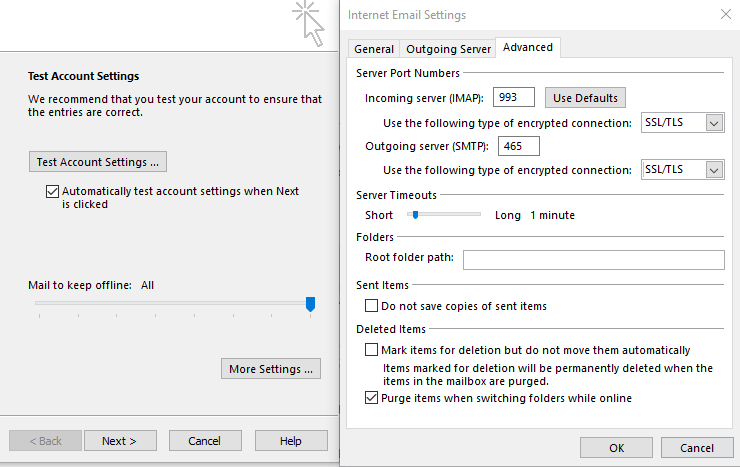This screenshot has height=467, width=740.
Task: Click the outgoing server SMTP port field
Action: 519,146
